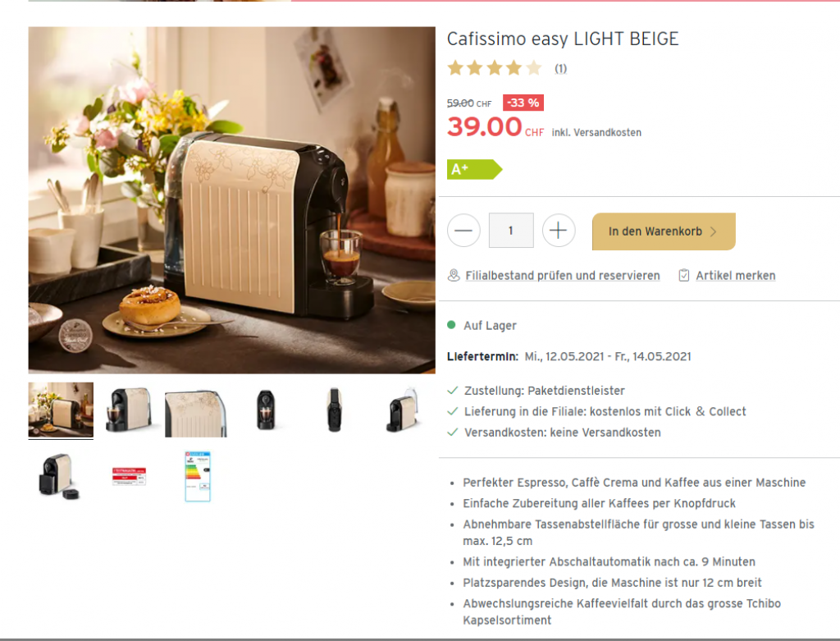This screenshot has width=840, height=641.
Task: Select thumbnail showing machine with water tank
Action: coord(402,410)
